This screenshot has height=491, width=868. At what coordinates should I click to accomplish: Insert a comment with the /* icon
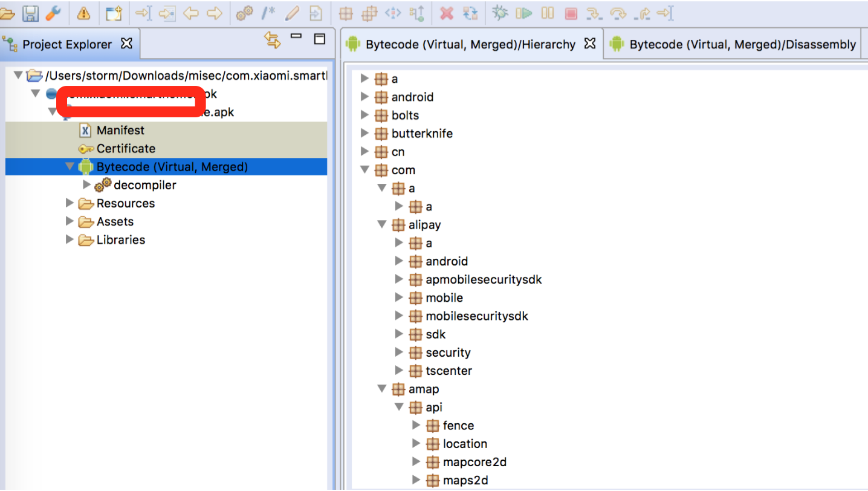point(268,13)
